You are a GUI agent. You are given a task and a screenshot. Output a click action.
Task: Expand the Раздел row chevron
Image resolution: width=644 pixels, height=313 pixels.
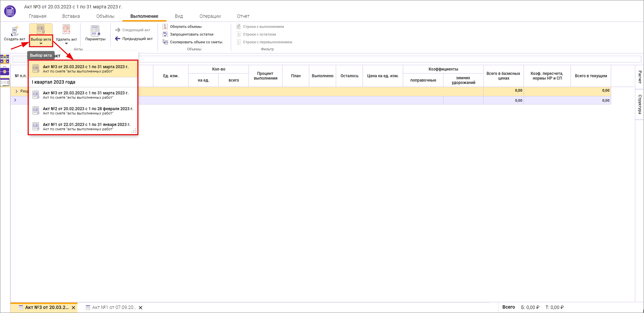[x=16, y=91]
